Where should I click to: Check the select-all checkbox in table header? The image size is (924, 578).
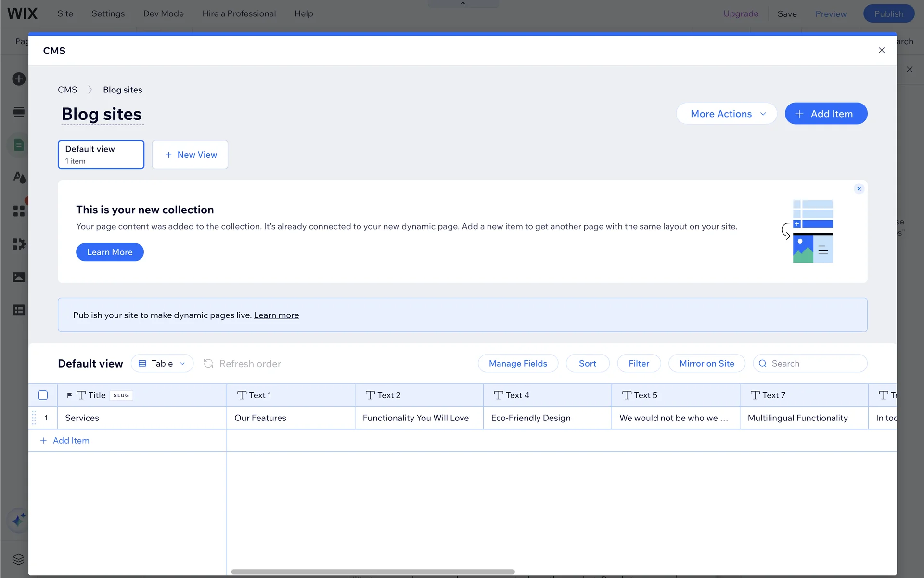click(43, 395)
